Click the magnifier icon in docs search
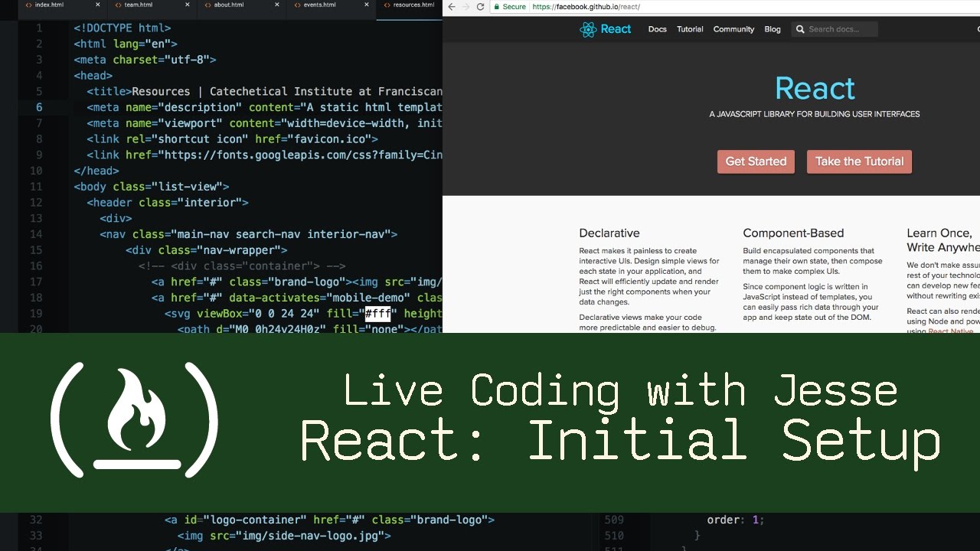This screenshot has width=980, height=551. [800, 30]
